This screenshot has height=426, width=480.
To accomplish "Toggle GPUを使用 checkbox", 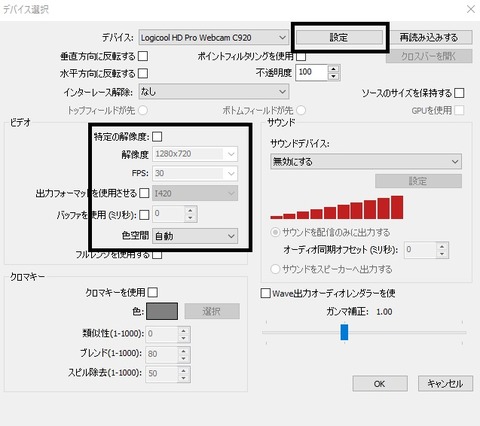I will tap(459, 110).
